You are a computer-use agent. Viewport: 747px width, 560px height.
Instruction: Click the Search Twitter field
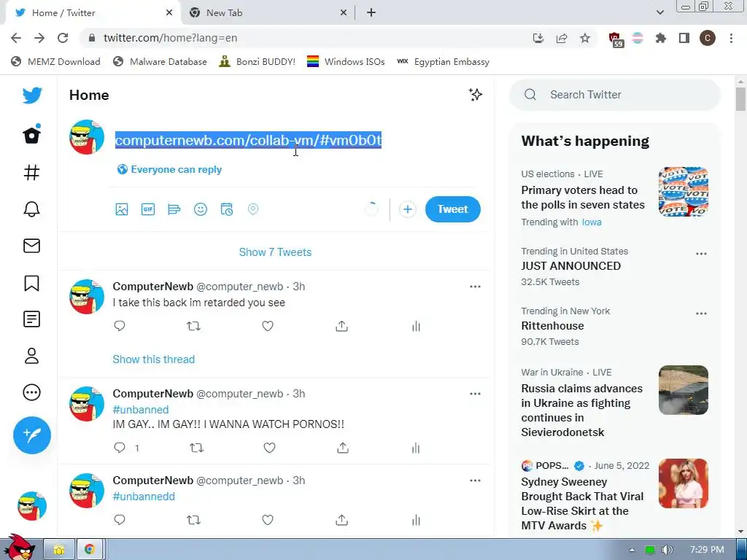click(614, 95)
